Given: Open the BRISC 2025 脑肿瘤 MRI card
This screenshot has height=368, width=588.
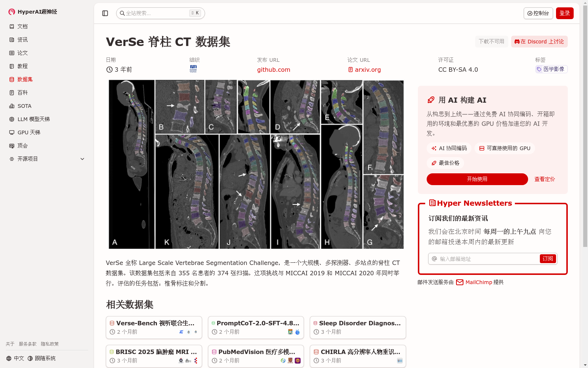Looking at the screenshot, I should (154, 356).
